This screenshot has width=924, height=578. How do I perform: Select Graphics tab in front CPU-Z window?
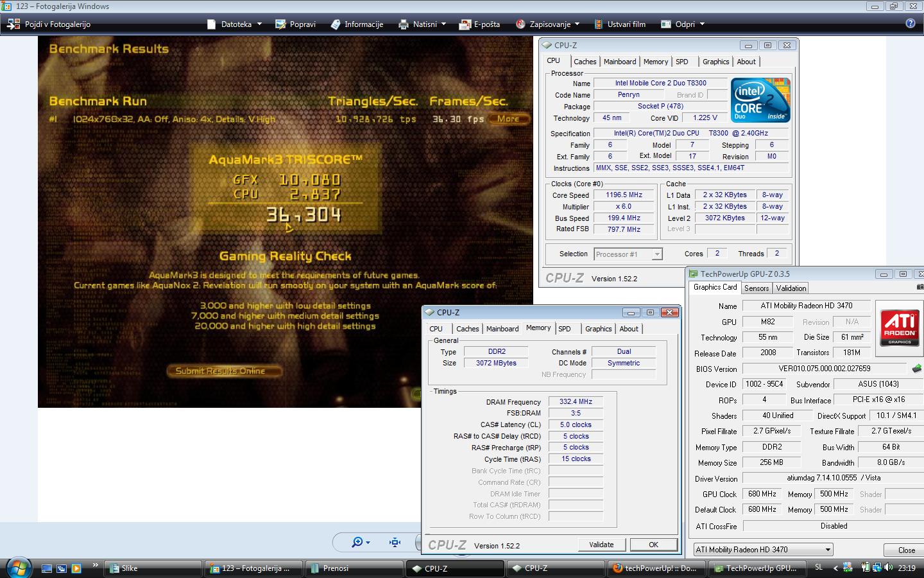[x=598, y=329]
